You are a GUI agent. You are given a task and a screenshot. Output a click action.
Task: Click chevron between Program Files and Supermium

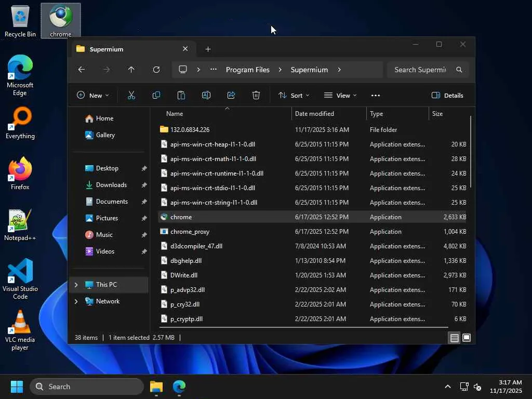point(280,70)
